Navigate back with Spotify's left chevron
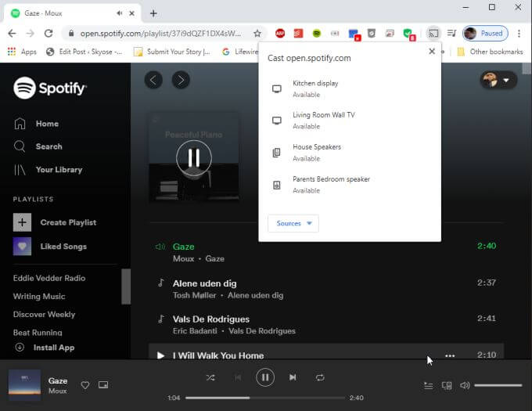 (x=153, y=80)
